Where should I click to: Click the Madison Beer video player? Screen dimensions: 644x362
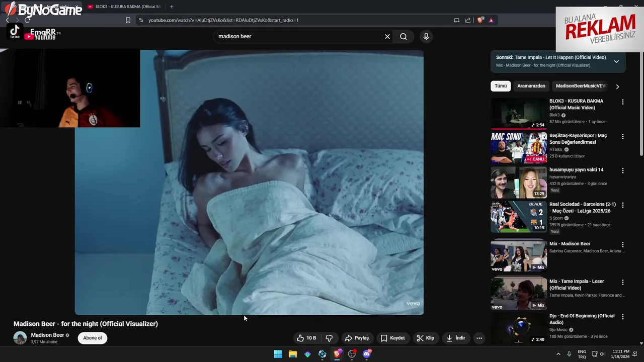coord(249,182)
